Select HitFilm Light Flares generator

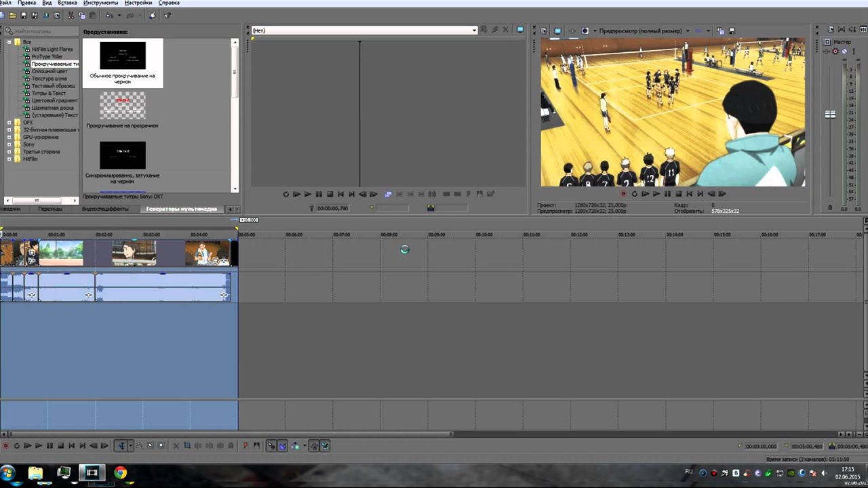pos(52,49)
